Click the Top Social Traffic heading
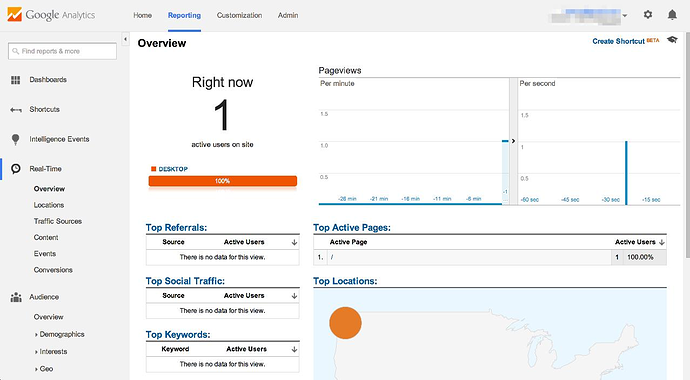This screenshot has width=690, height=380. (x=185, y=281)
